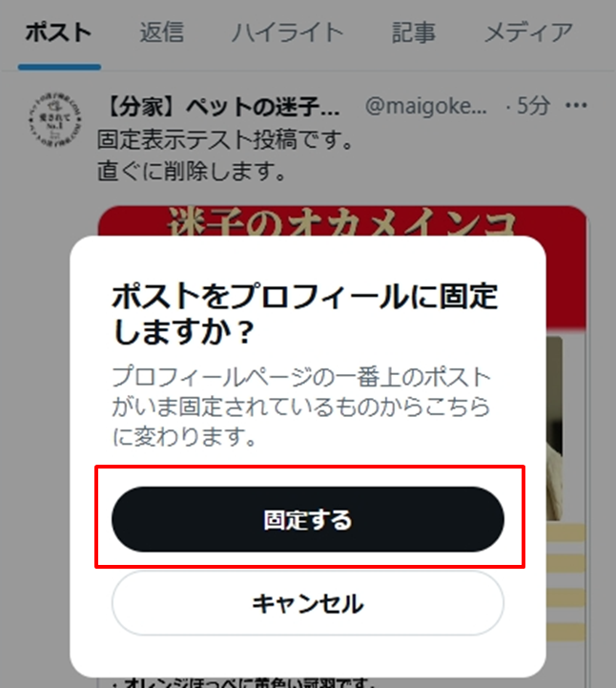Select the ポスト tab
This screenshot has width=616, height=688.
pos(59,32)
